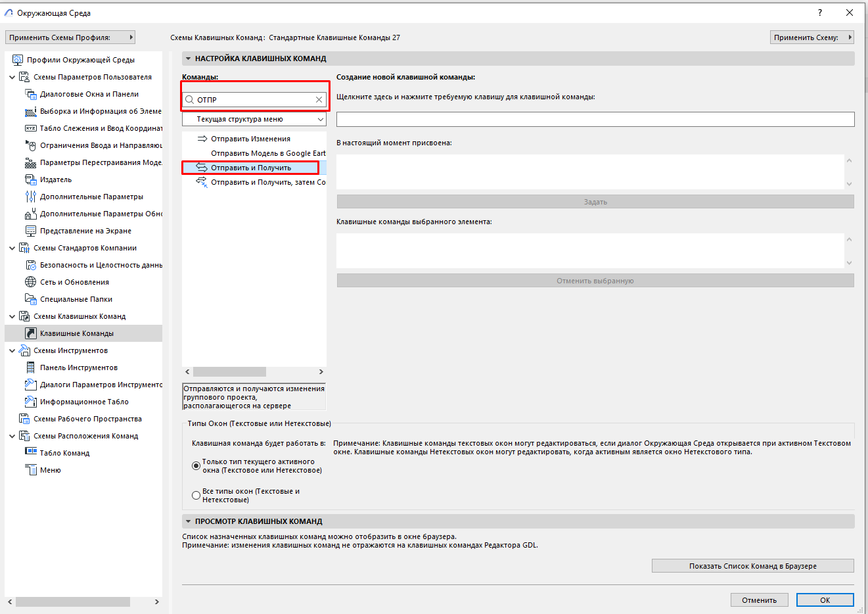Screen dimensions: 868x614
Task: Clear the search field with X icon
Action: coord(319,100)
